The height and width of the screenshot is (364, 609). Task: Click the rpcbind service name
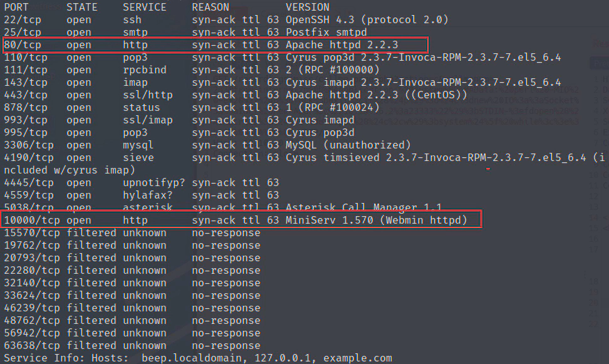[x=145, y=70]
